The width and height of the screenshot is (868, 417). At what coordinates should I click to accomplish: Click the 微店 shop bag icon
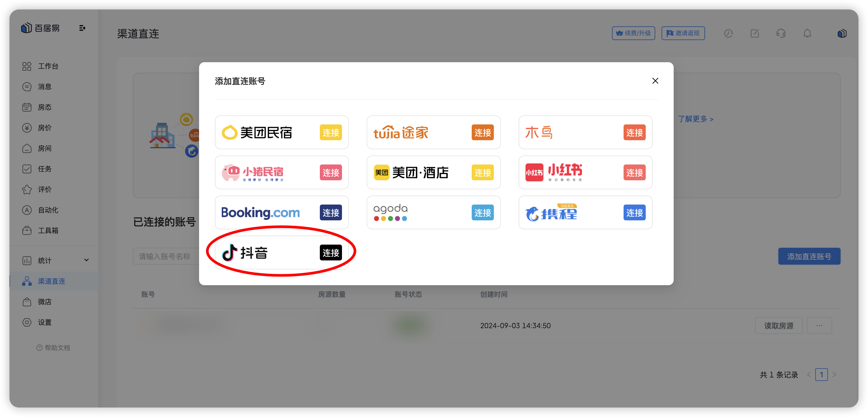(27, 302)
